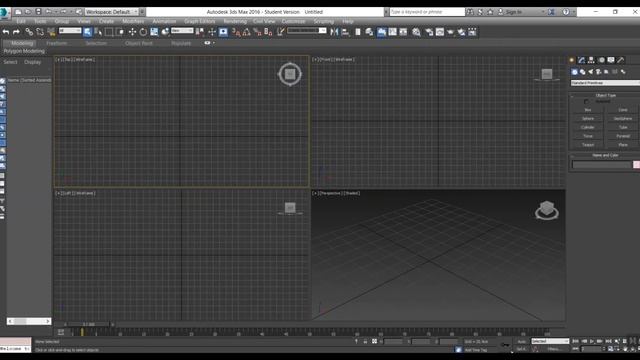The width and height of the screenshot is (640, 360).
Task: Toggle the Angle Snap button
Action: (x=247, y=32)
